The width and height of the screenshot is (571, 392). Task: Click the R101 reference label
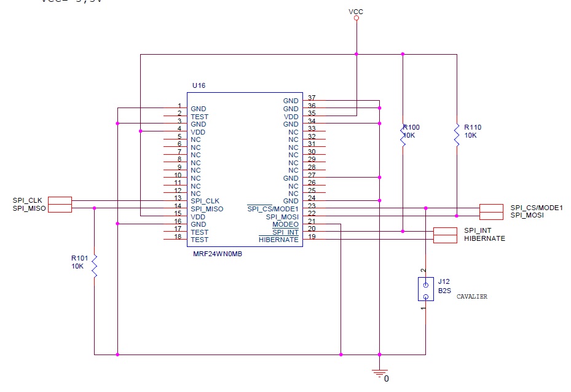click(80, 258)
